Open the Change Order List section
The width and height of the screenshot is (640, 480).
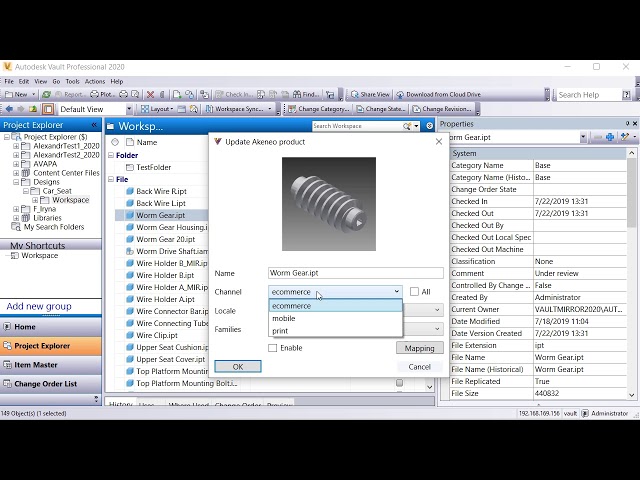coord(51,384)
